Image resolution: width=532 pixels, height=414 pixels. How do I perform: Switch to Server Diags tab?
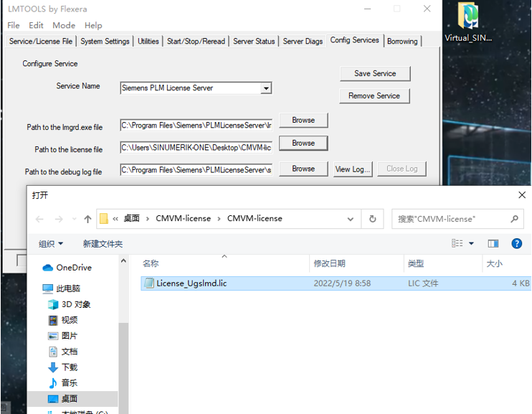(x=303, y=42)
